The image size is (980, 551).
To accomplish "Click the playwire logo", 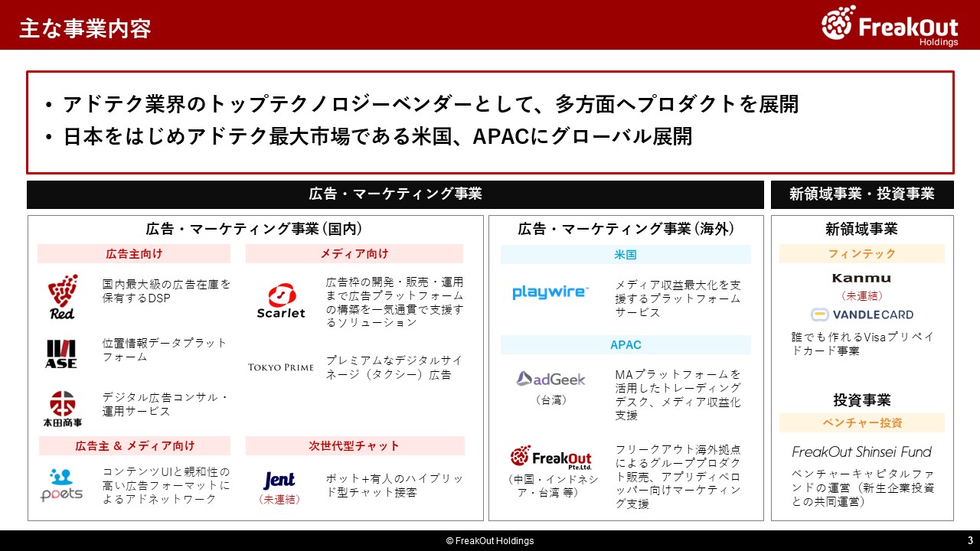I will 550,292.
